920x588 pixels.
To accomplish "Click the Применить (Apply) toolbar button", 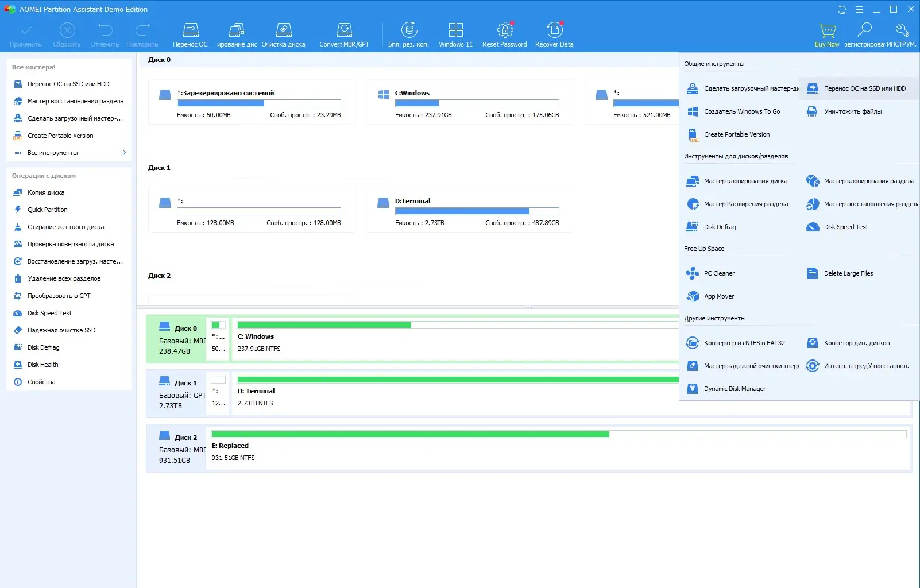I will tap(26, 35).
